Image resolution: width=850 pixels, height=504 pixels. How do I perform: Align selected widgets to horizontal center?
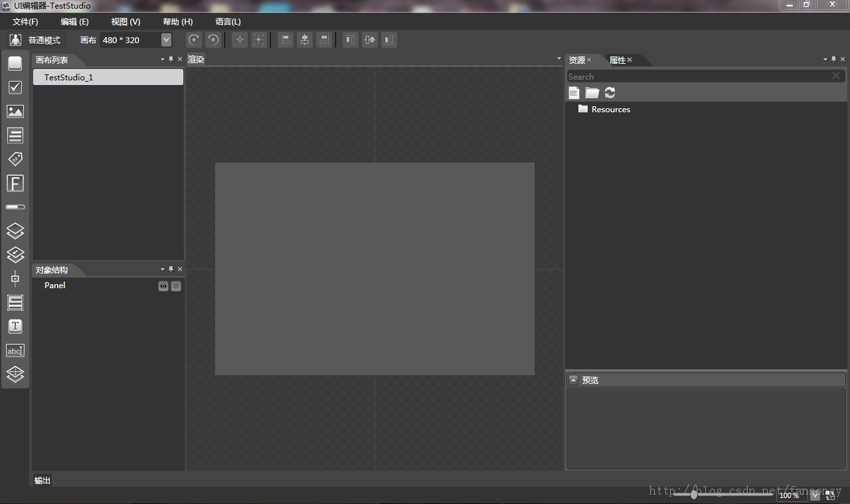click(x=305, y=40)
